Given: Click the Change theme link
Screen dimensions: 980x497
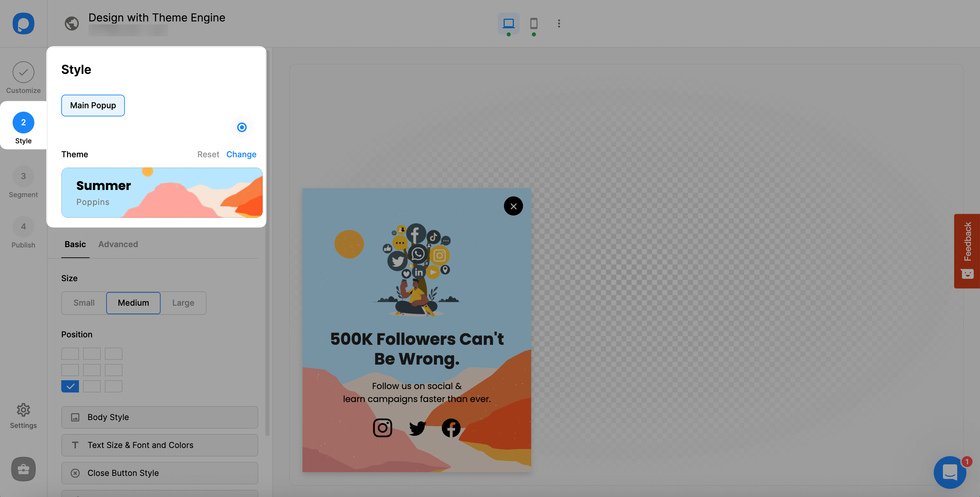Looking at the screenshot, I should click(241, 155).
